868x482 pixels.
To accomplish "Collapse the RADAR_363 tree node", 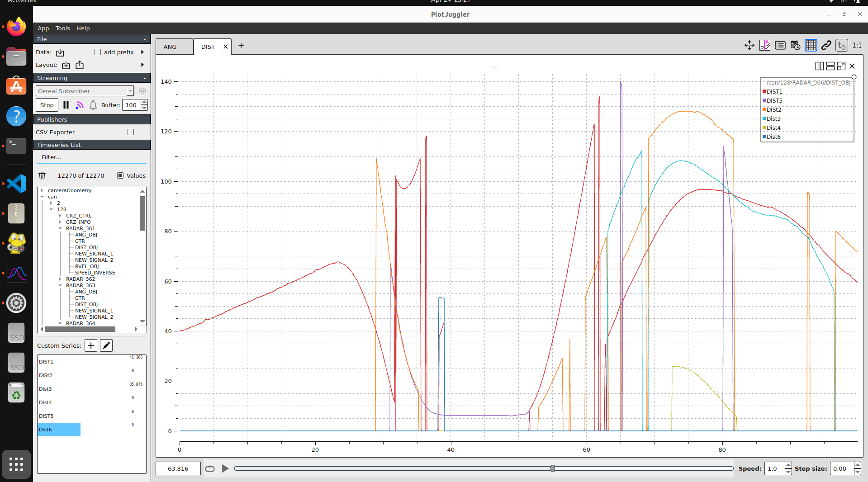I will point(61,285).
